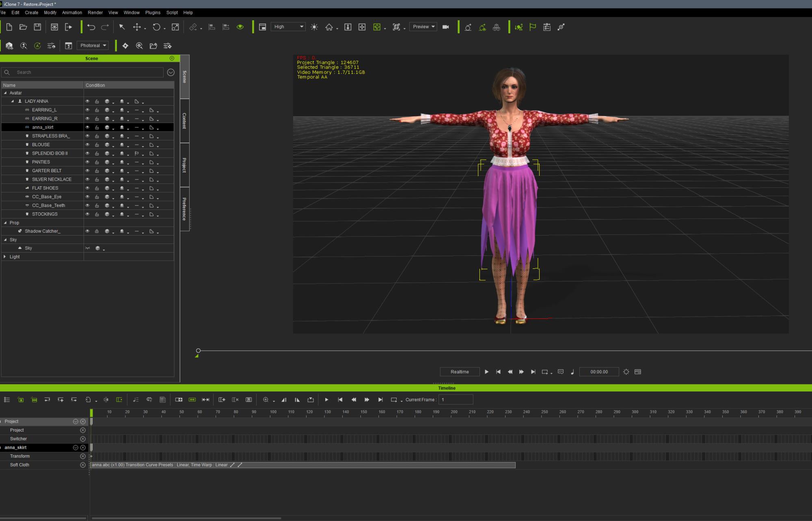Click the diamond keyframe icon in second toolbar
This screenshot has height=521, width=812.
click(125, 46)
